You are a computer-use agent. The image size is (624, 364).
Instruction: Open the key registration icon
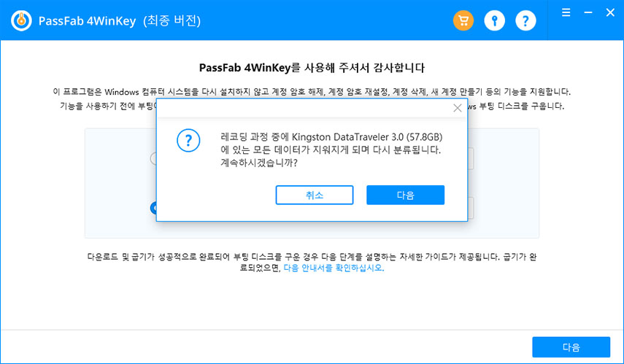click(494, 20)
